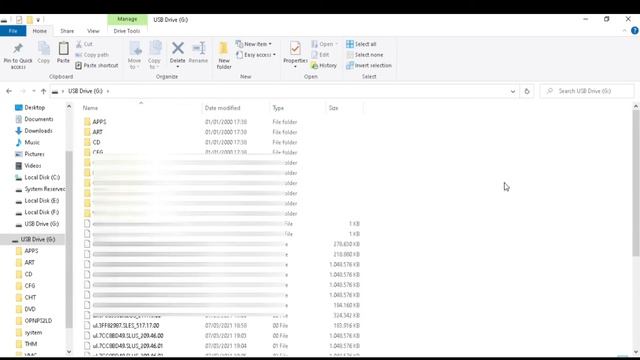Click the Cut scissors command
Viewport: 640px width, 360px height.
coord(84,44)
